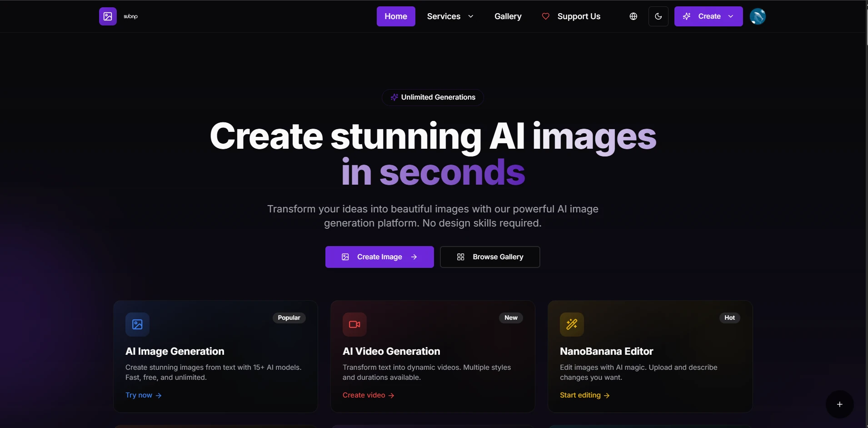Click the heart icon beside Support Us
This screenshot has height=428, width=868.
coord(545,16)
